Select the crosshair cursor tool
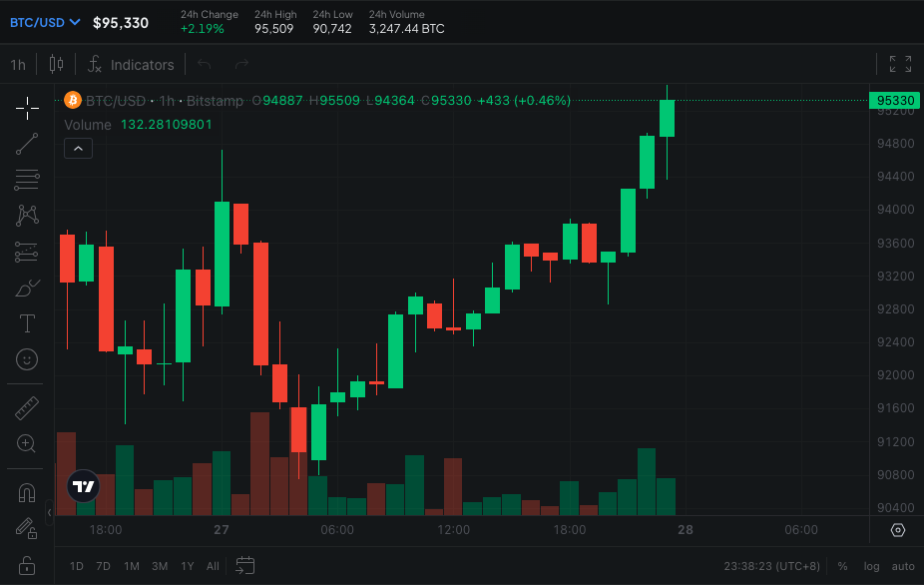 point(27,107)
